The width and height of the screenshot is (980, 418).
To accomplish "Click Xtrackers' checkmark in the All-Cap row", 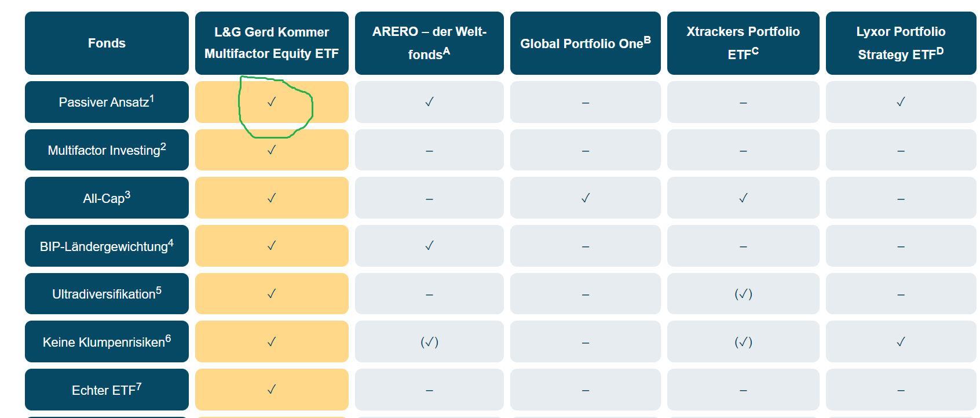I will pyautogui.click(x=743, y=198).
